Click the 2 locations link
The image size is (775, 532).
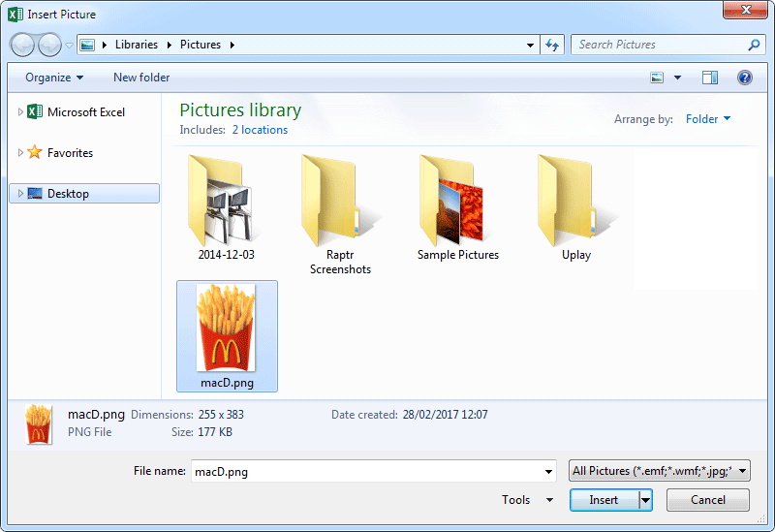click(x=260, y=130)
